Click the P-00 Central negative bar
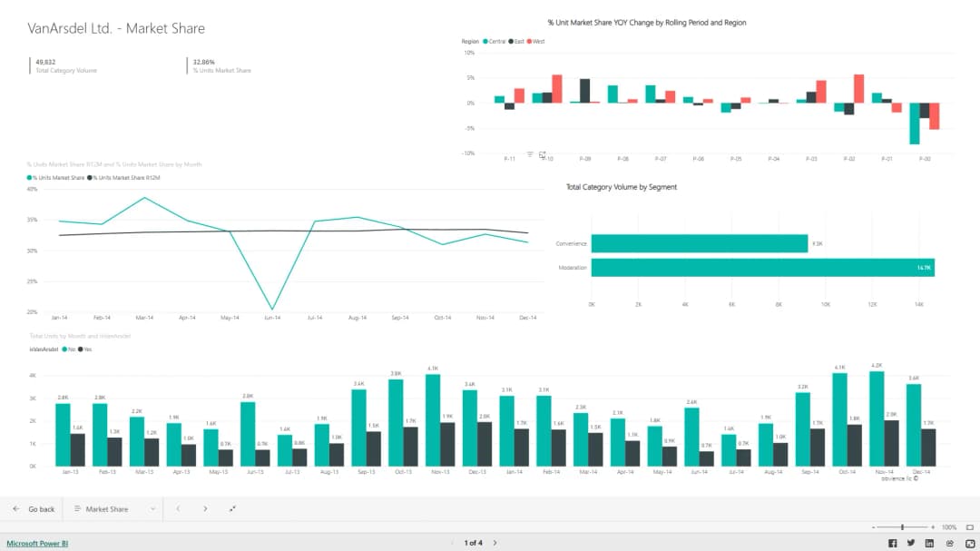The image size is (980, 551). (x=915, y=123)
